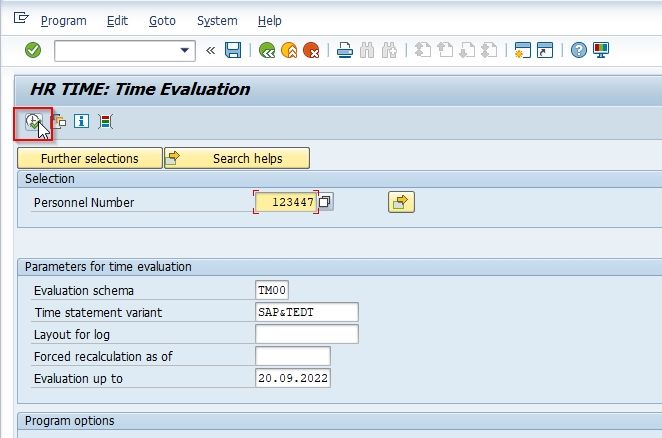Click the Print icon
The width and height of the screenshot is (662, 438).
pyautogui.click(x=345, y=50)
